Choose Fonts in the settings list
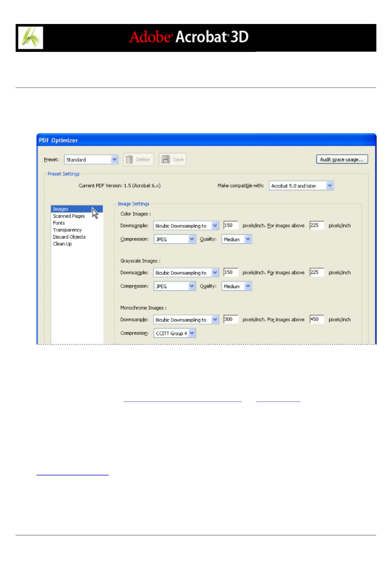Viewport: 392px width, 569px height. pos(59,223)
